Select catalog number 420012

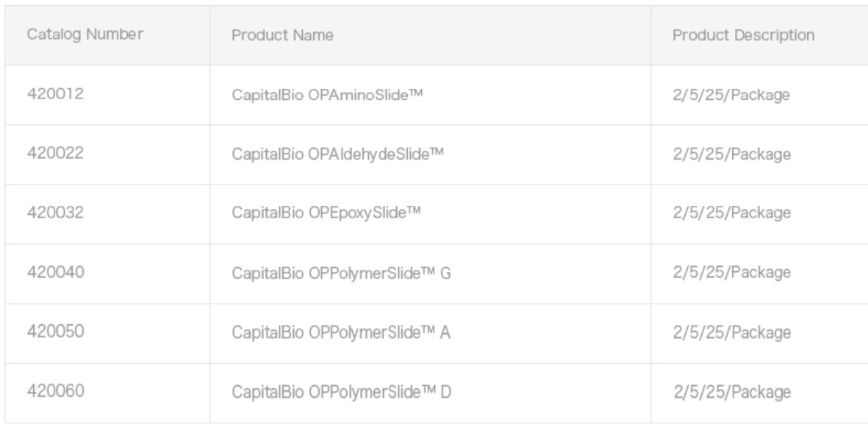(55, 93)
